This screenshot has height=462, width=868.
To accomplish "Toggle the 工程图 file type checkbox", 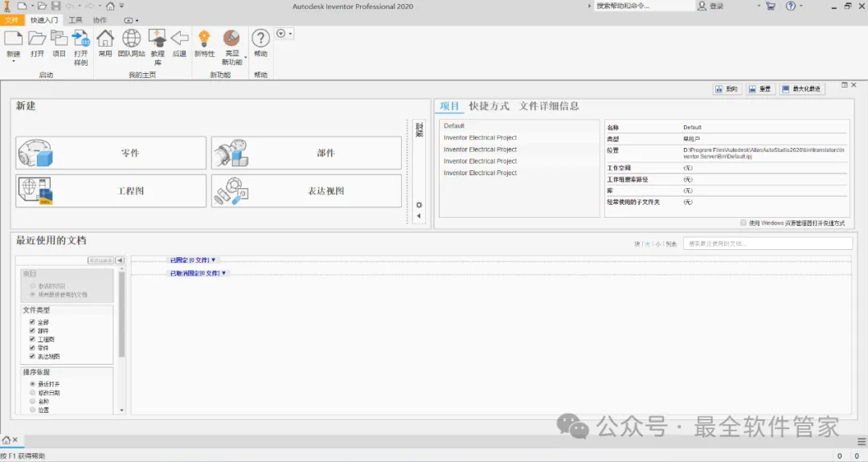I will point(32,339).
